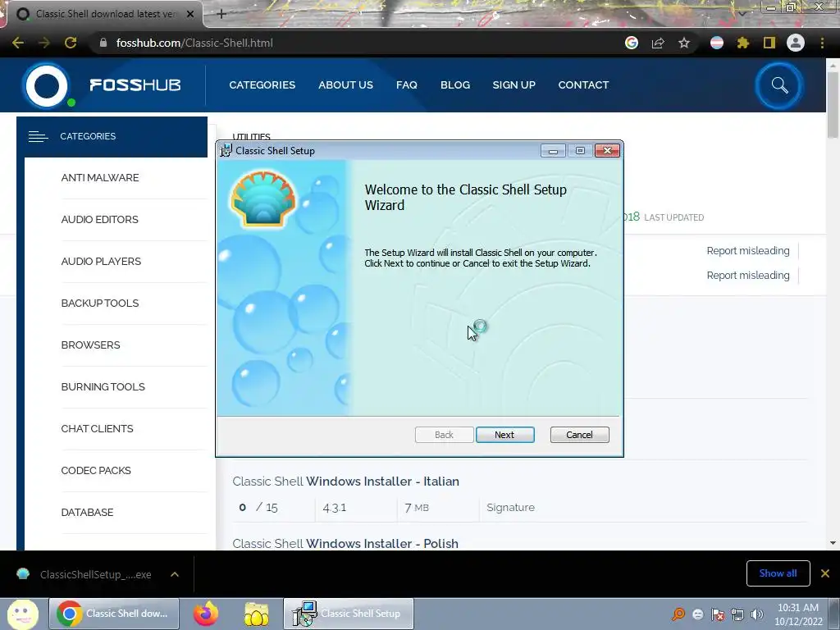Click the first Report misleading link
This screenshot has width=840, height=630.
point(748,251)
